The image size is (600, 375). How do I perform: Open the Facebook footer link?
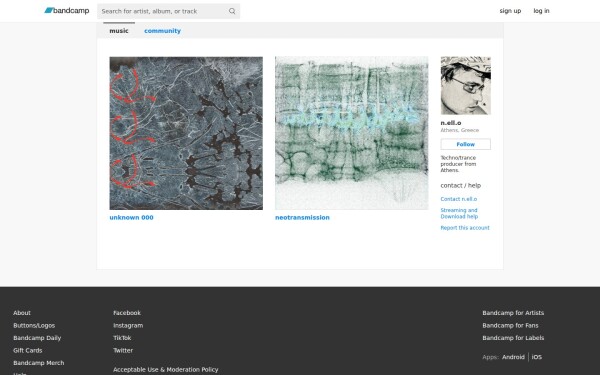point(127,313)
